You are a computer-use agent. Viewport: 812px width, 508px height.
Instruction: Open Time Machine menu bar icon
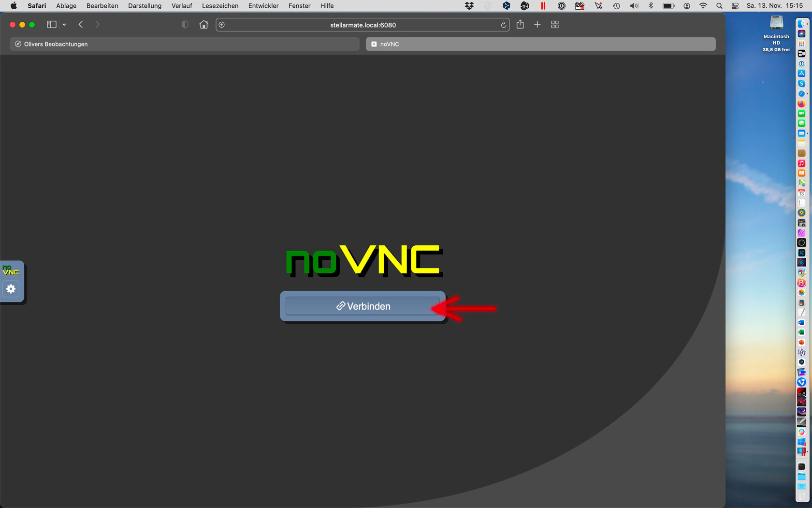coord(616,6)
